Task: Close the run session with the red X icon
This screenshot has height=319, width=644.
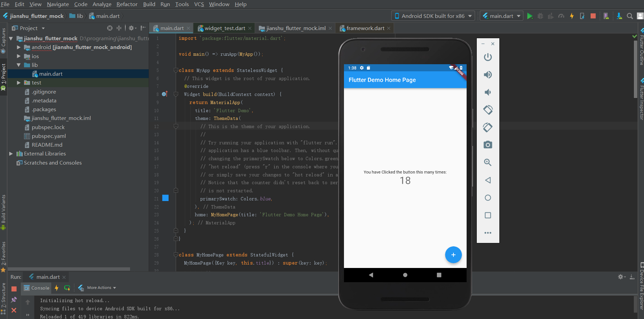Action: [14, 310]
